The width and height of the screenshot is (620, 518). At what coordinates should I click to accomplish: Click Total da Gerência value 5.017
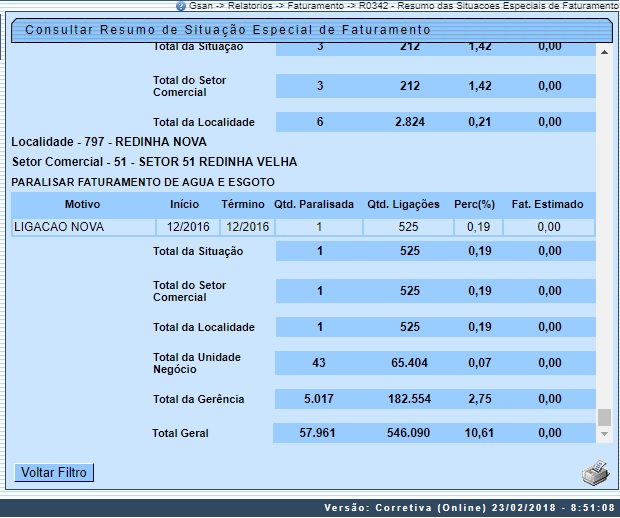click(x=319, y=399)
